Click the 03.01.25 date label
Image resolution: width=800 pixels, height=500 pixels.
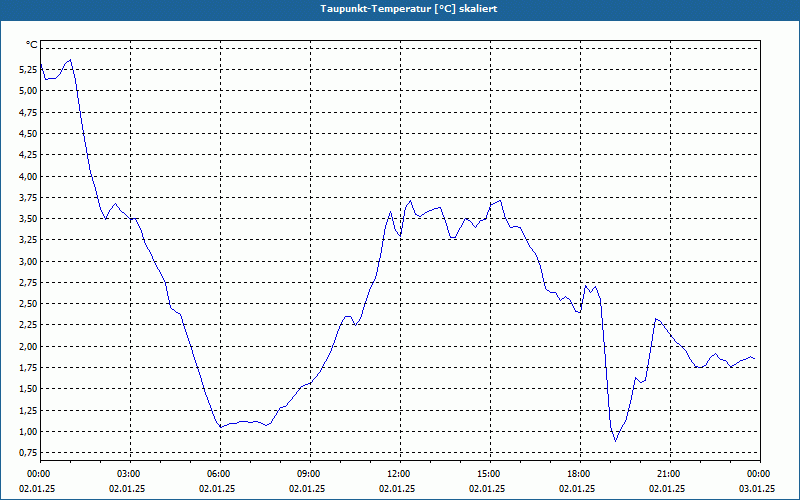click(x=757, y=488)
